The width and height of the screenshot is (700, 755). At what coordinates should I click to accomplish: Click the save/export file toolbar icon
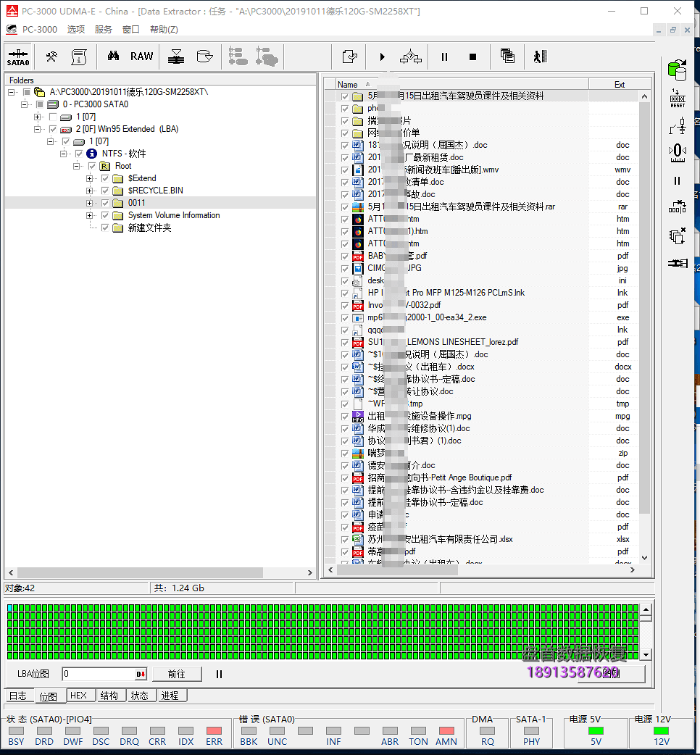click(x=350, y=57)
